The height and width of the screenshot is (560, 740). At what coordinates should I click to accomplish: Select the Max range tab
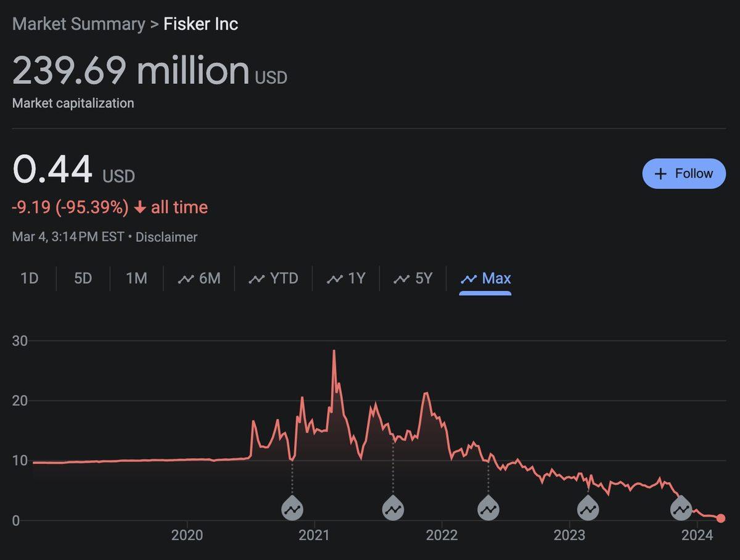(x=485, y=279)
